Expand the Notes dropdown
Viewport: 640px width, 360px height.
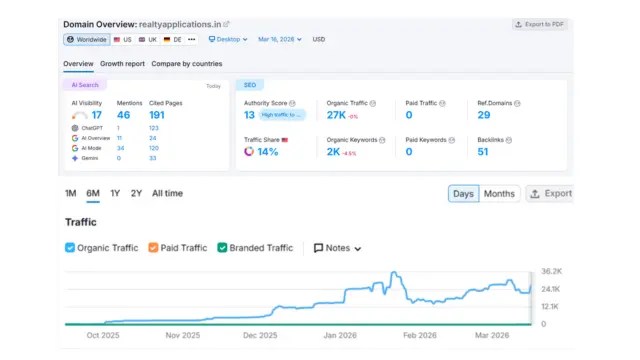[337, 248]
